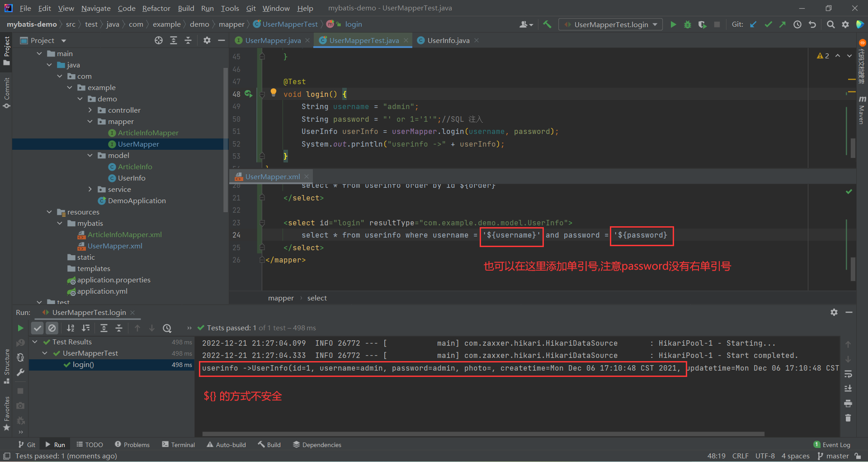Click the run test gutter icon on line 48
Image resolution: width=868 pixels, height=462 pixels.
pyautogui.click(x=248, y=94)
